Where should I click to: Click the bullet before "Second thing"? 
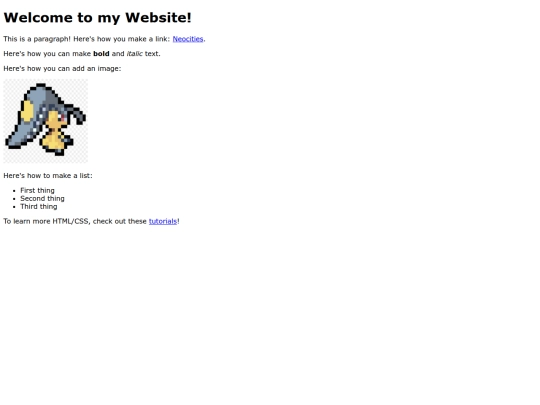click(14, 199)
